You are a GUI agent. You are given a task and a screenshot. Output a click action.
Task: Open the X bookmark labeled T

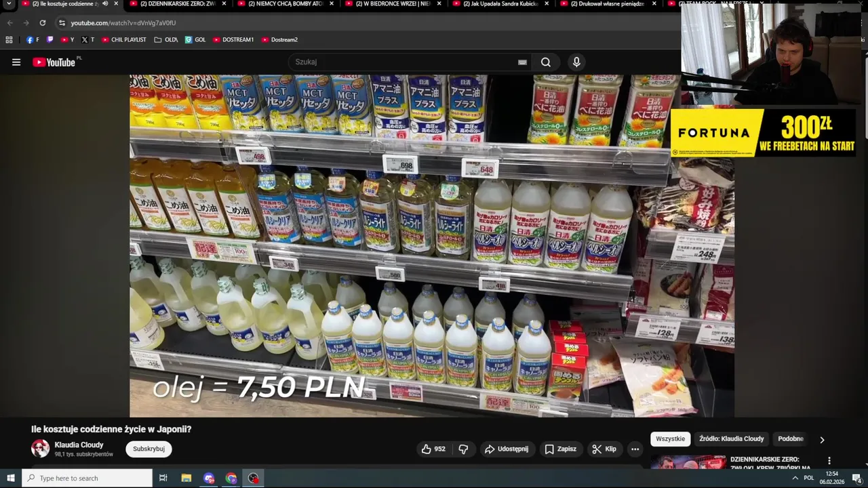tap(87, 40)
